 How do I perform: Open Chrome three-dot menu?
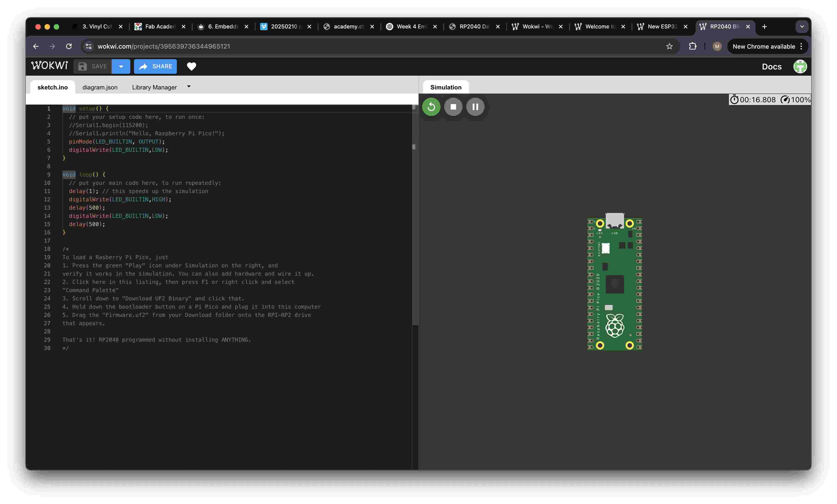[x=801, y=46]
